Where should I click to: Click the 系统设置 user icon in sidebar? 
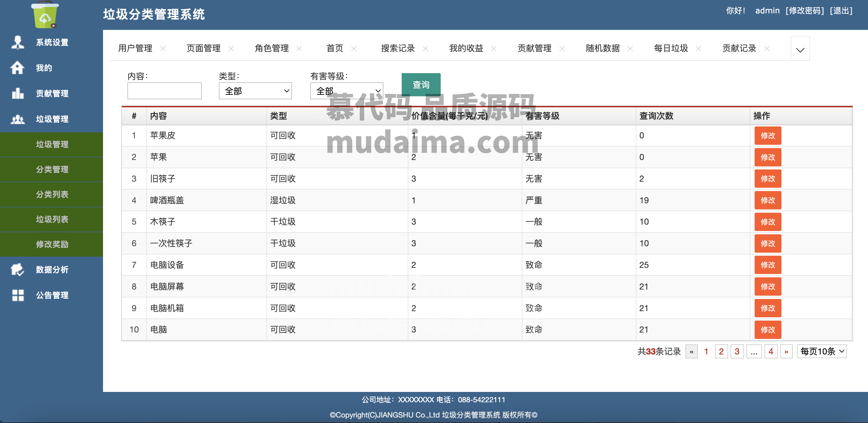pos(17,42)
